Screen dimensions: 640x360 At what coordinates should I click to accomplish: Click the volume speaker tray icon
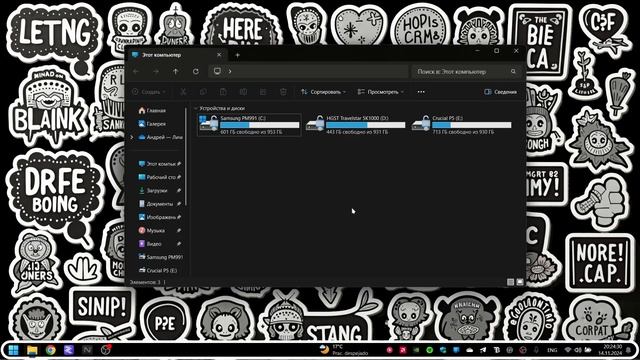coord(578,350)
